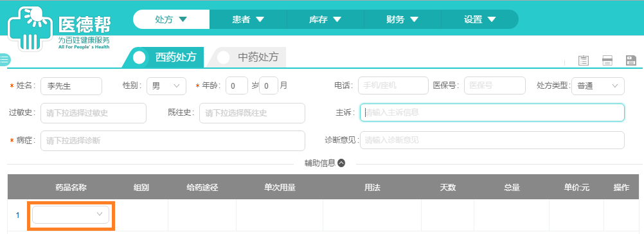Open the 病症 diagnosis dropdown
Screen dimensions: 644x234
173,141
